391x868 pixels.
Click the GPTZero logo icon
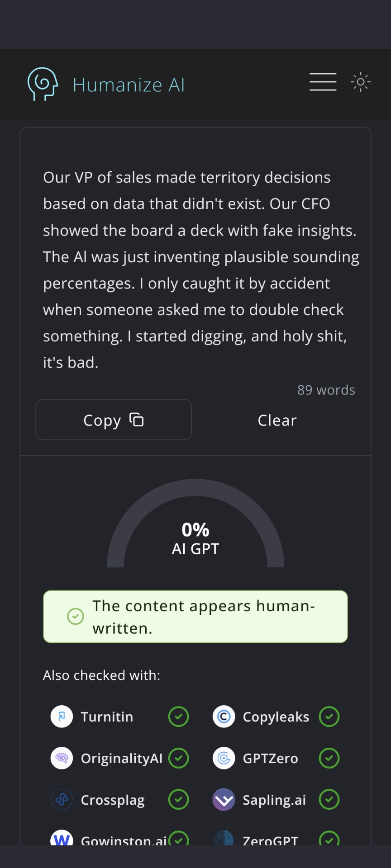224,758
